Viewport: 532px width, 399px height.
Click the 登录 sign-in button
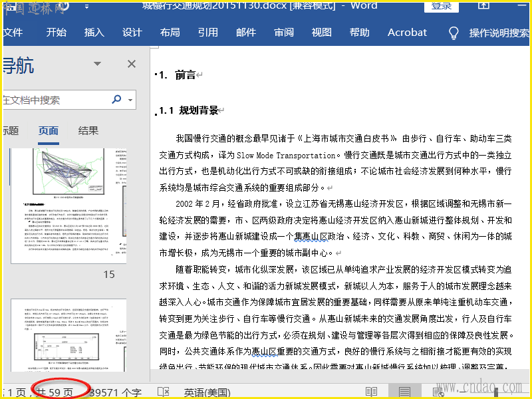[x=442, y=7]
